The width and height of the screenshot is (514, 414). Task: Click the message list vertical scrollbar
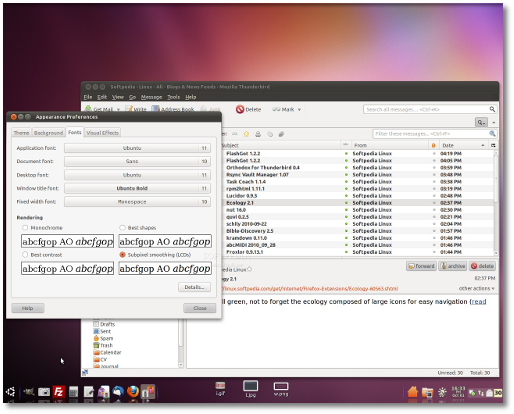pyautogui.click(x=496, y=203)
